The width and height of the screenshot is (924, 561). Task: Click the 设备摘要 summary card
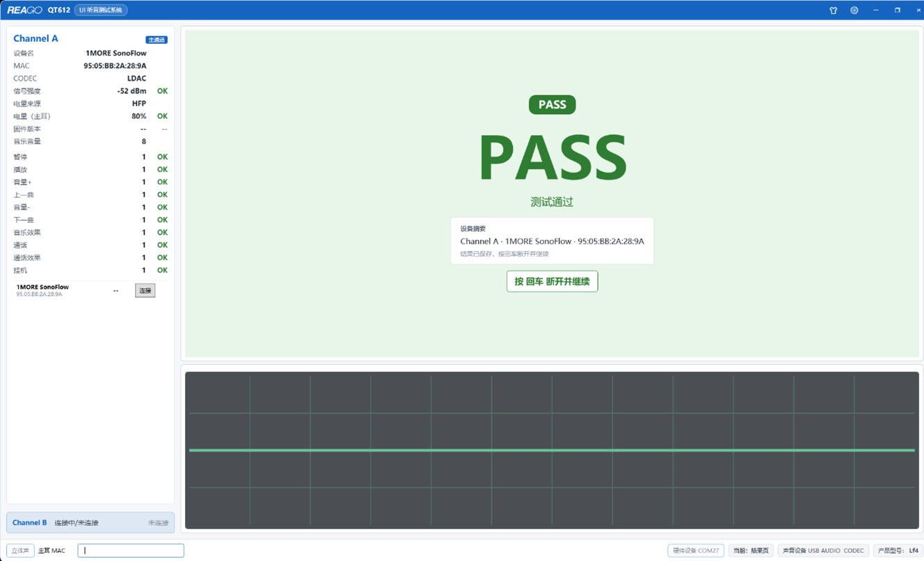point(552,241)
